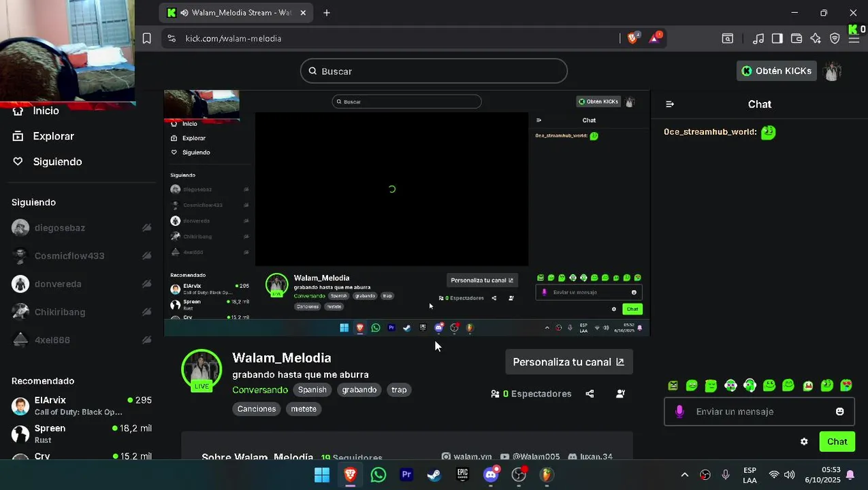Select the Canciones tag

[x=257, y=409]
